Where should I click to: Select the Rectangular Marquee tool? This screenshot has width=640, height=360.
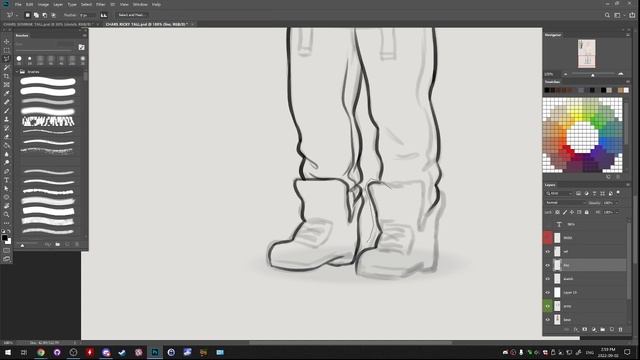pos(7,50)
